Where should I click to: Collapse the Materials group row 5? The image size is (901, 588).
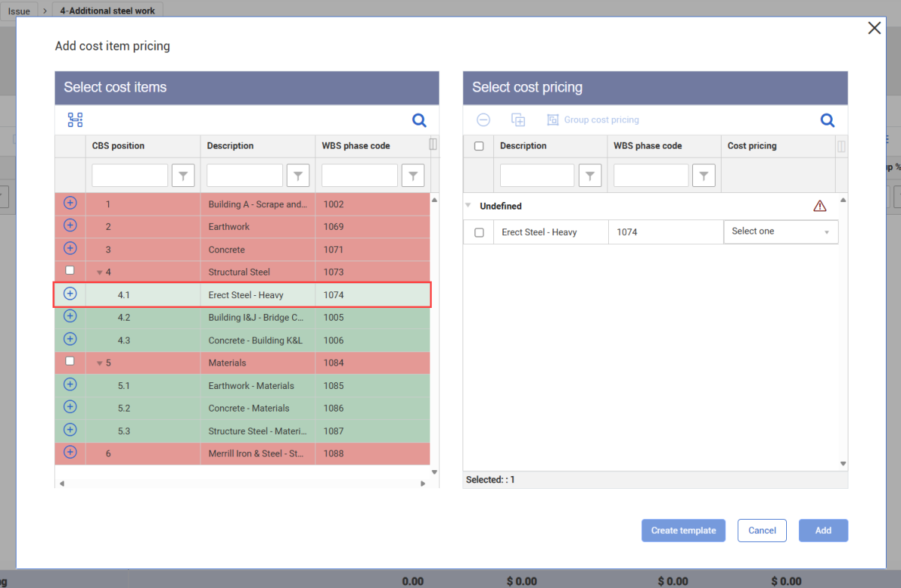click(x=100, y=363)
